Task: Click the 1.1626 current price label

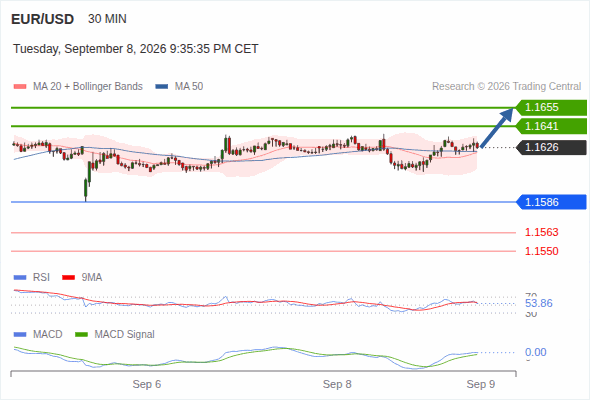Action: click(551, 148)
